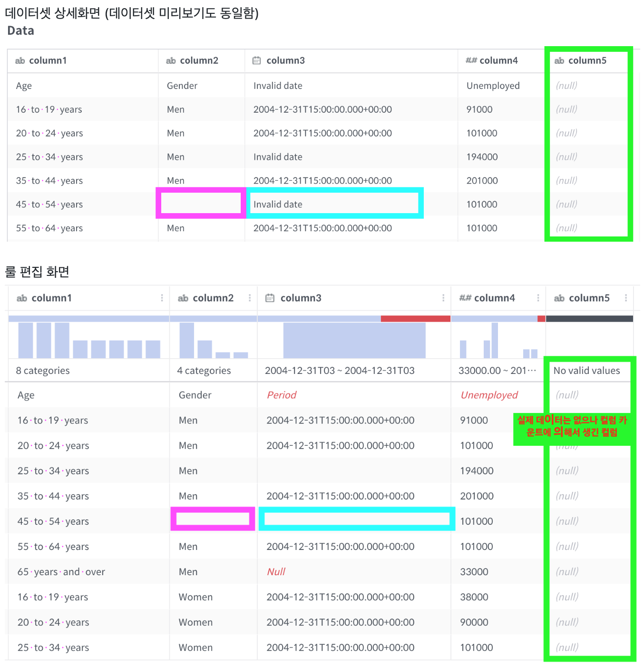Click the calendar date type icon on column3

point(256,60)
